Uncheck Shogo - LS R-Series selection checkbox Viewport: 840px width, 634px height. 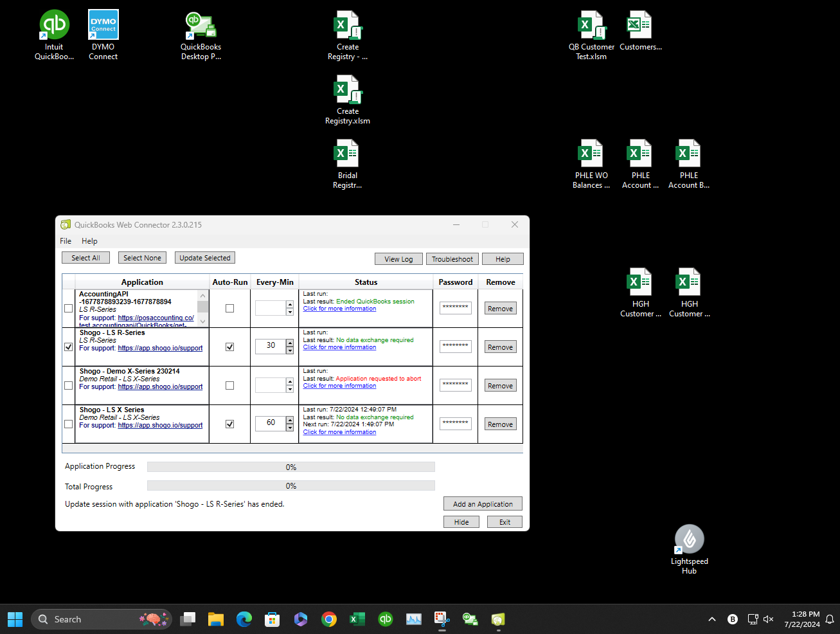coord(69,347)
